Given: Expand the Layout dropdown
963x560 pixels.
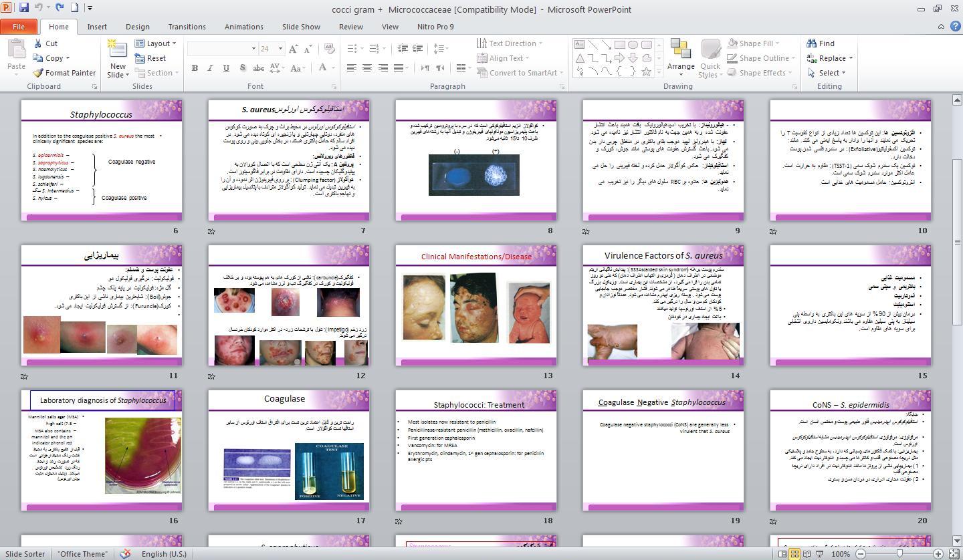Looking at the screenshot, I should [x=156, y=43].
